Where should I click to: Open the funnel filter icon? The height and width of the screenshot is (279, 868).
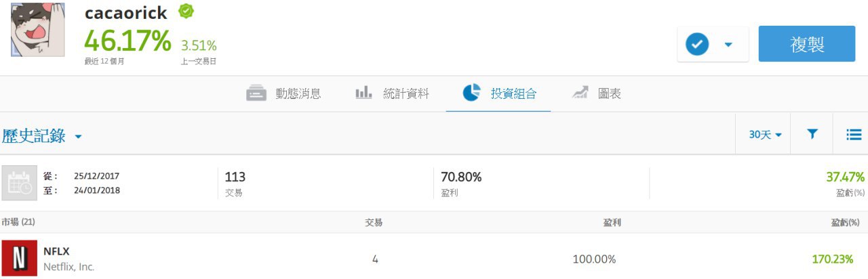point(812,134)
